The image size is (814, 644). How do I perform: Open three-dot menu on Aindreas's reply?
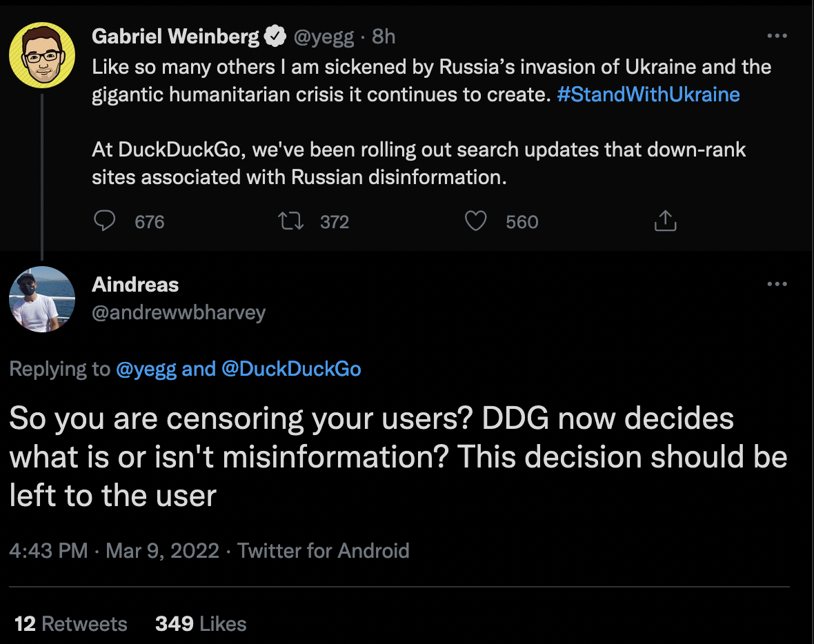tap(777, 284)
